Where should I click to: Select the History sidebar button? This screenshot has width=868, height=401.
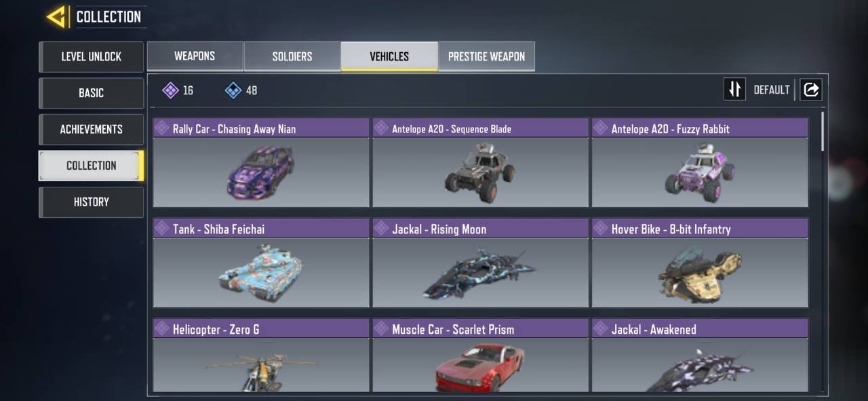point(91,202)
